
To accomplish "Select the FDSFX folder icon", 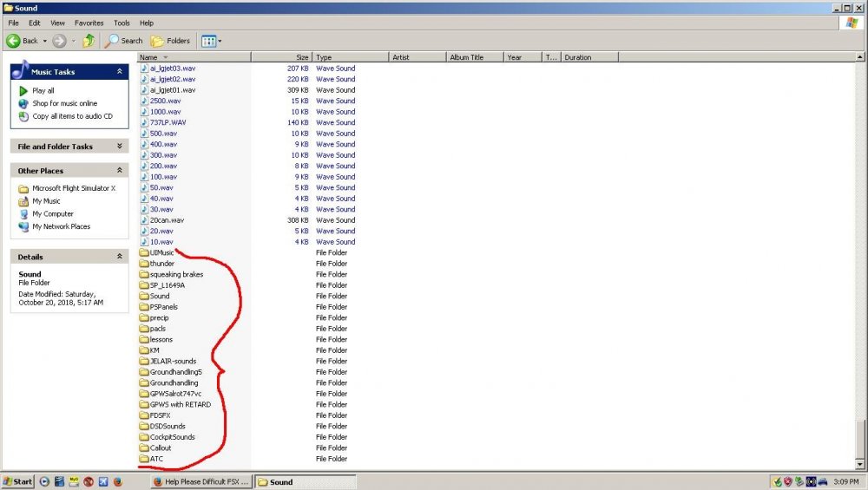I will coord(144,415).
